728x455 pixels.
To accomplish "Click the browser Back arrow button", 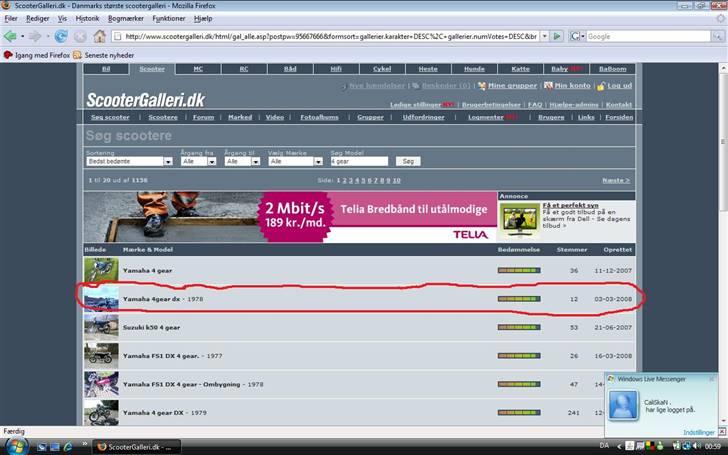I will coord(12,36).
